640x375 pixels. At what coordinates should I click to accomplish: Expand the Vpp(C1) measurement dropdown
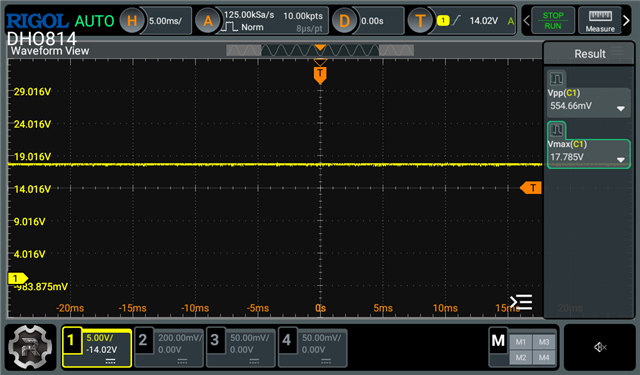point(621,109)
